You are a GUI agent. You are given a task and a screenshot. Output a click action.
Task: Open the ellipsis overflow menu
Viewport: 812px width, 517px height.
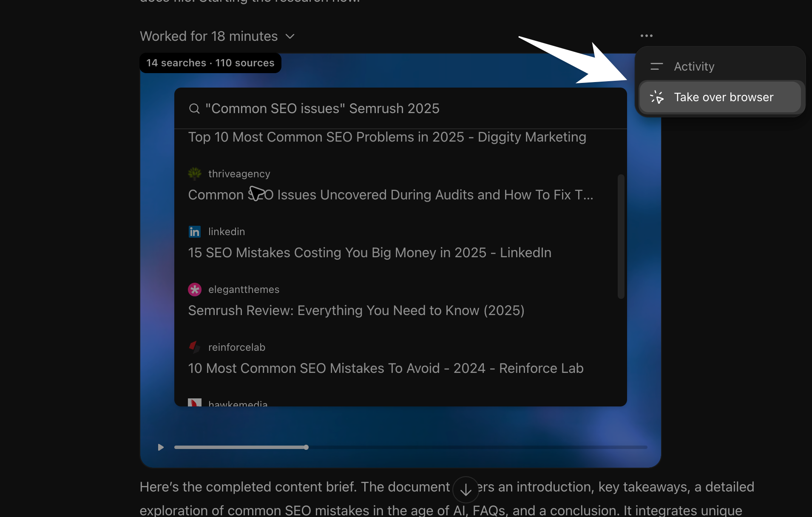coord(646,36)
